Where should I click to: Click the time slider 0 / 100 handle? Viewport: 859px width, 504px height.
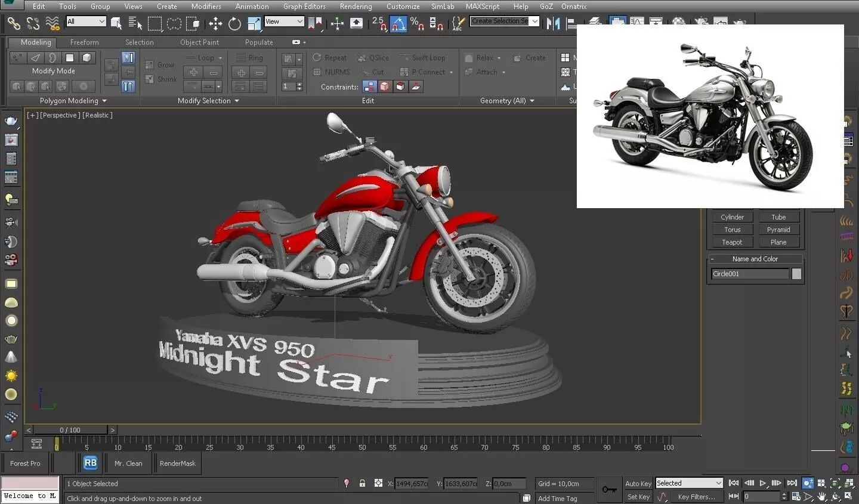pyautogui.click(x=70, y=430)
